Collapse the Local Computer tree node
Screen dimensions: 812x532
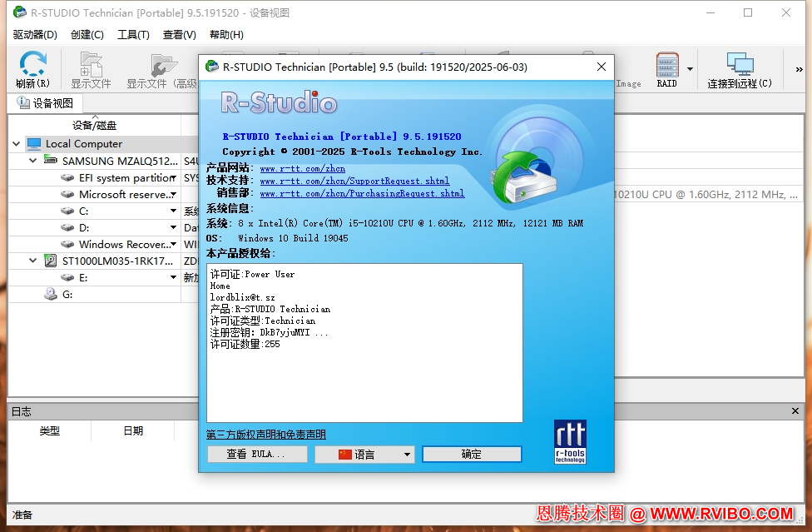[16, 144]
